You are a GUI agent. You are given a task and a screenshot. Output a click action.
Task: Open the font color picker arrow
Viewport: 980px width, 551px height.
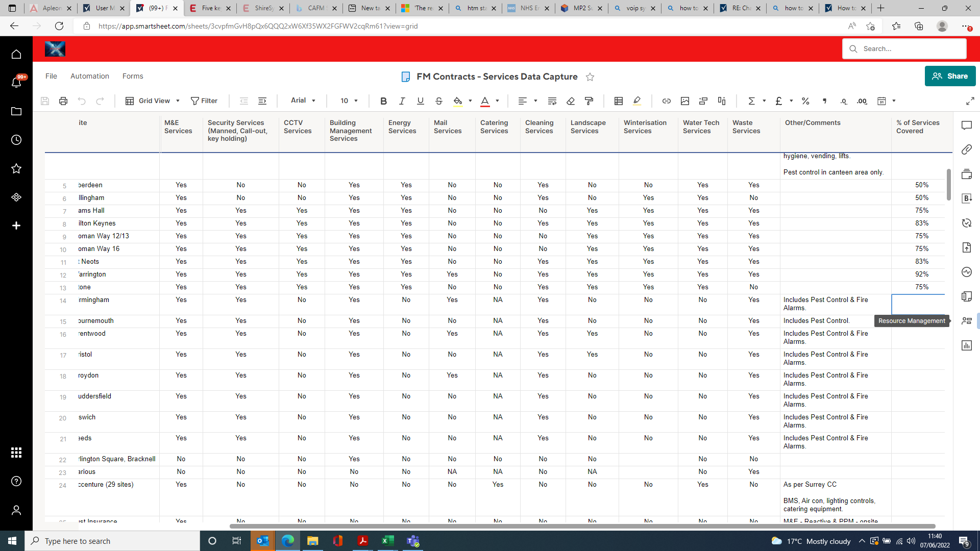tap(497, 101)
